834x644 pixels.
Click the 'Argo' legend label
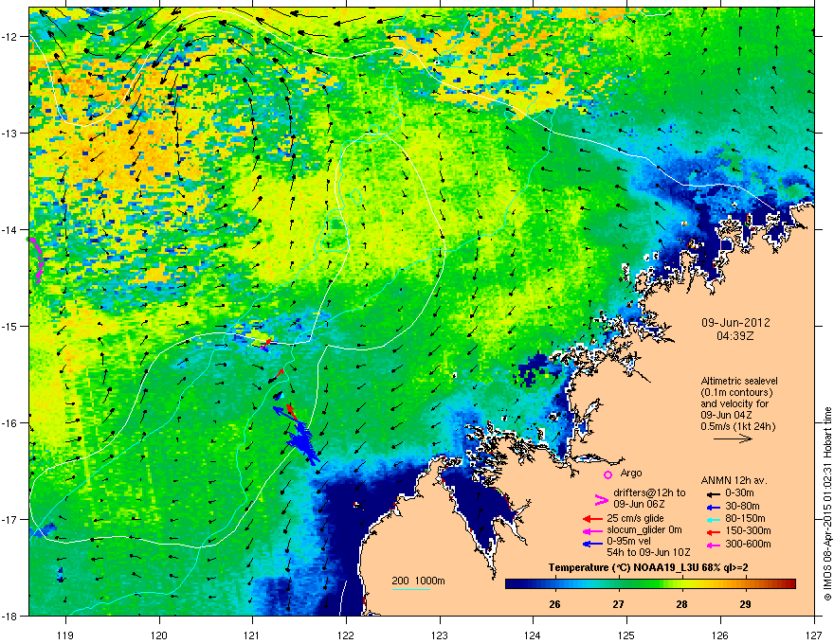pyautogui.click(x=631, y=473)
